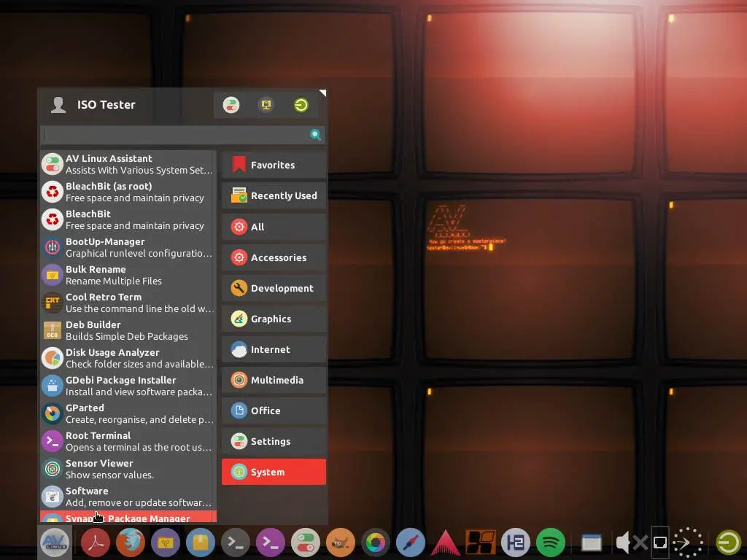Open the blue package box dock icon
747x560 pixels.
tap(201, 542)
